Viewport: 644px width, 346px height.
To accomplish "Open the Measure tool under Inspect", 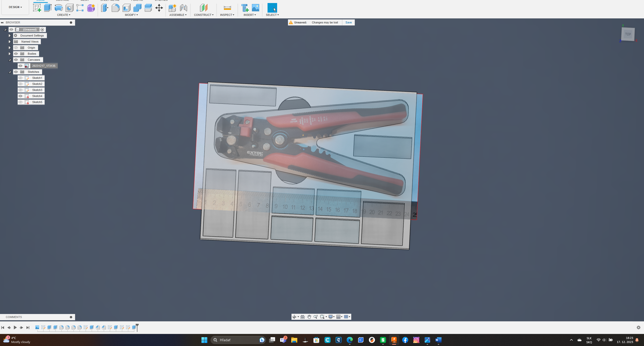I will point(227,8).
